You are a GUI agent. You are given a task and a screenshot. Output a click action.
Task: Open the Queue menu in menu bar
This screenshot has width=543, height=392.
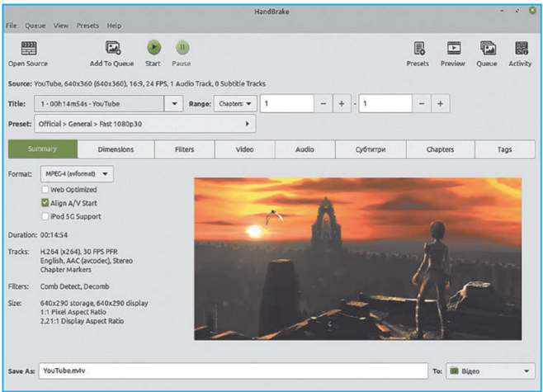(35, 26)
